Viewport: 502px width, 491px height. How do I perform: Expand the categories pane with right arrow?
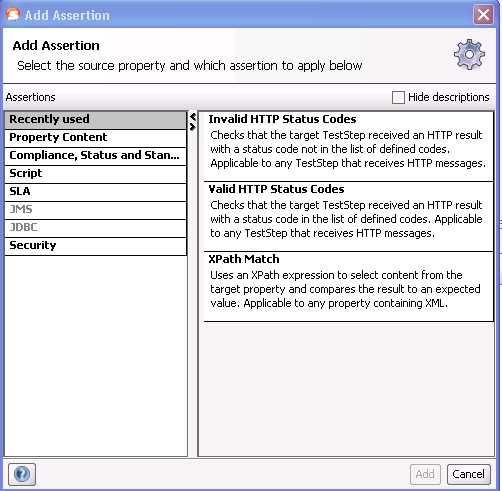click(x=193, y=127)
